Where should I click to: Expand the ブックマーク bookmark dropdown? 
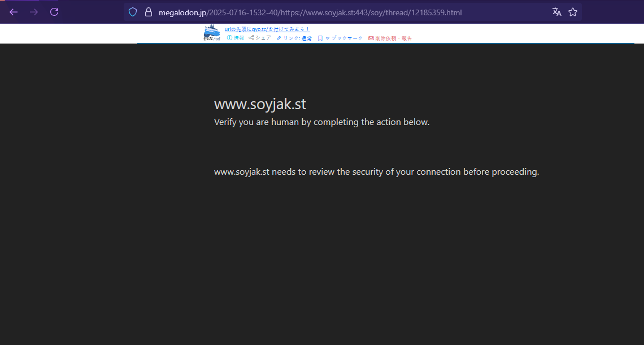click(x=341, y=38)
